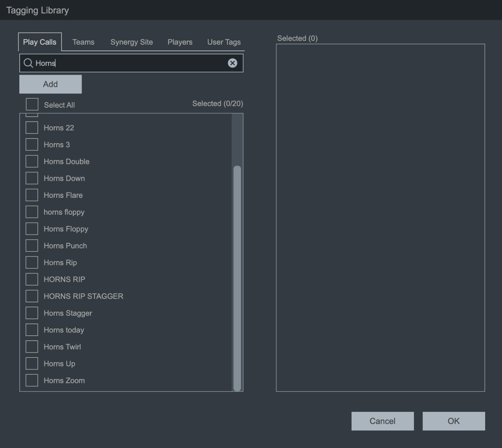Click the HORNS RIP STAGGER label

click(x=83, y=296)
